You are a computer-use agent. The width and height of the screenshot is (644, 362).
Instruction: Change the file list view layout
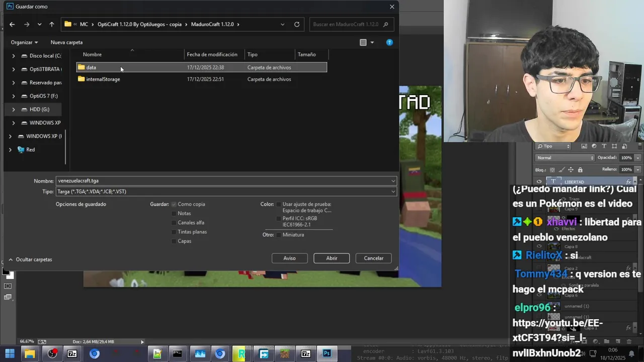tap(363, 42)
